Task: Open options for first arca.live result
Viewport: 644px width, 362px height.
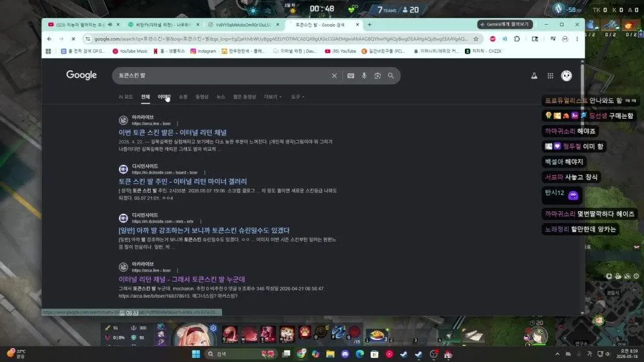Action: 177,123
